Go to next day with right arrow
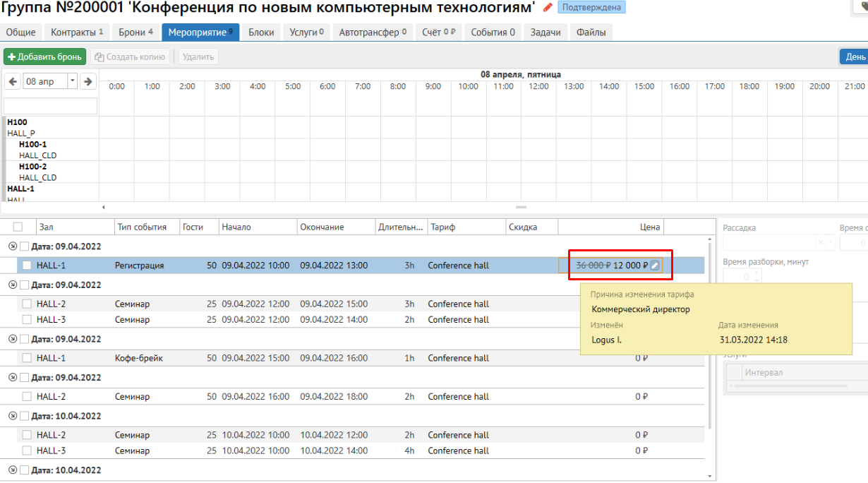 88,82
